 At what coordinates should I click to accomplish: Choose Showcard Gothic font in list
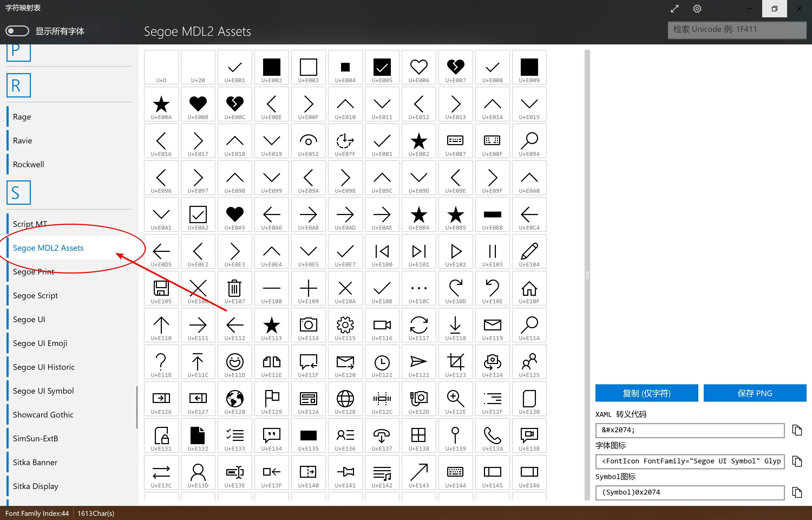click(x=43, y=415)
